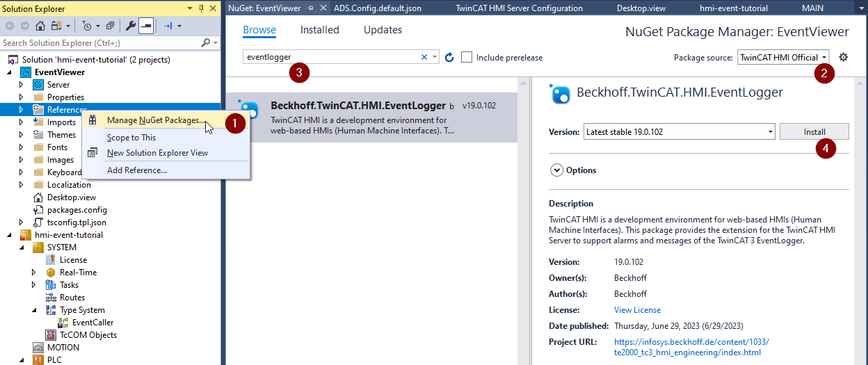This screenshot has height=365, width=868.
Task: Expand the tsconfig.tpl.json node arrow
Action: 21,222
